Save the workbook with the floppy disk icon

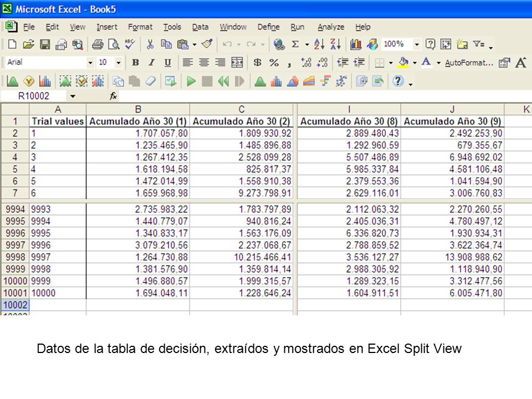[45, 44]
